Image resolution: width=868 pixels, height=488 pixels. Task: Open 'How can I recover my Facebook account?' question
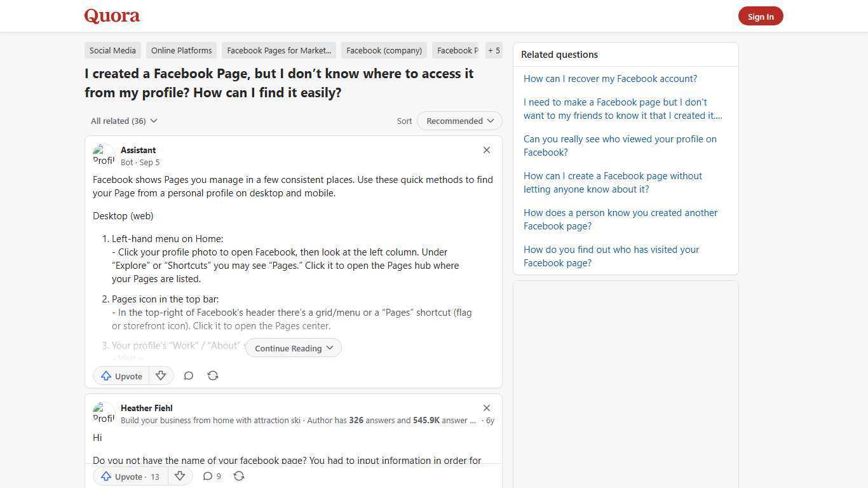coord(610,78)
